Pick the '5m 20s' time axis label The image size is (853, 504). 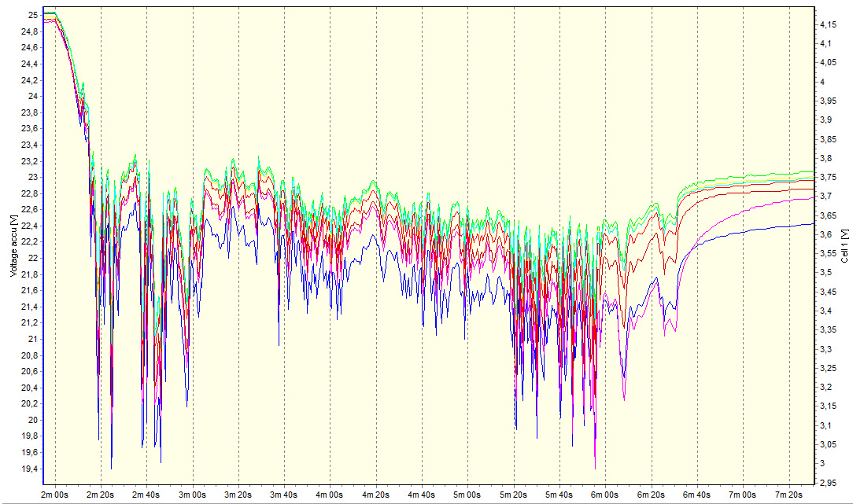point(514,495)
